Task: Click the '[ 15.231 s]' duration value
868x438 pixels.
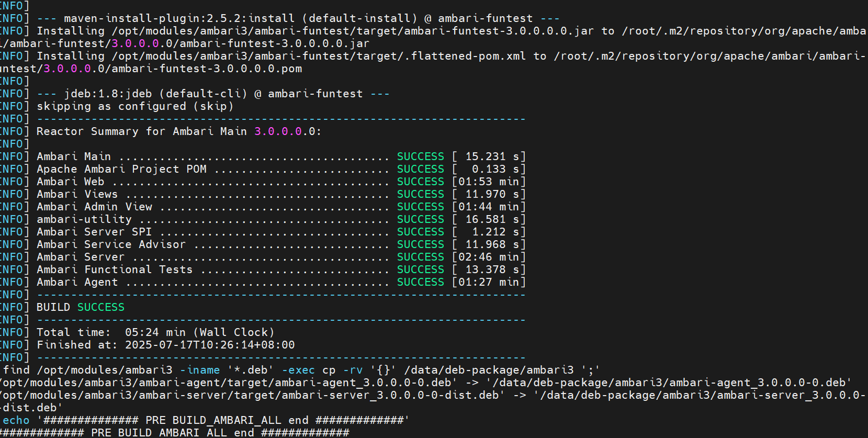Action: tap(489, 156)
